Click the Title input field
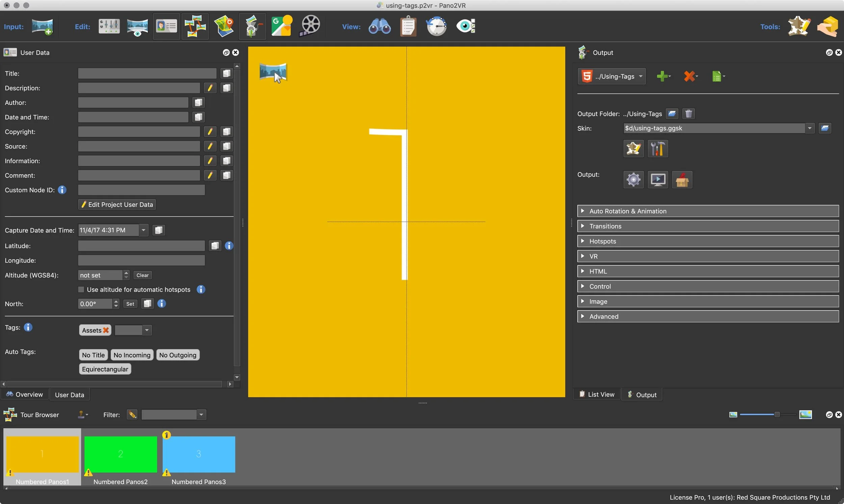The width and height of the screenshot is (844, 504). coord(147,73)
